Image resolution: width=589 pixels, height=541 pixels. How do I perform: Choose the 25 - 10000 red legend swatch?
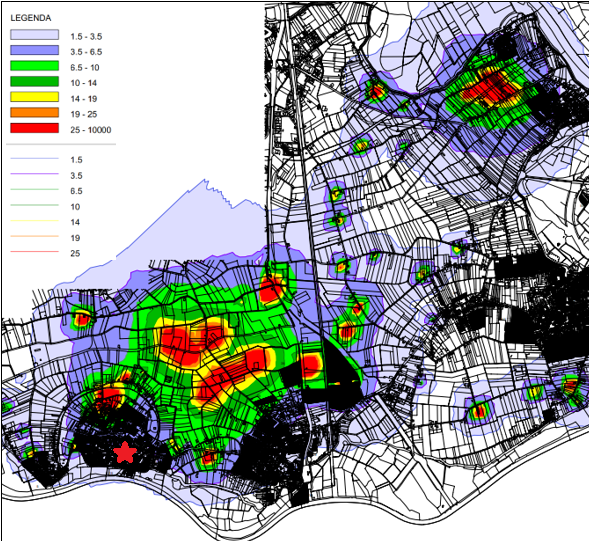click(x=35, y=128)
